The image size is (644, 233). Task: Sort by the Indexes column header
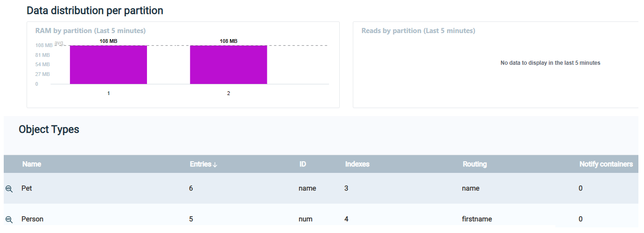point(357,164)
